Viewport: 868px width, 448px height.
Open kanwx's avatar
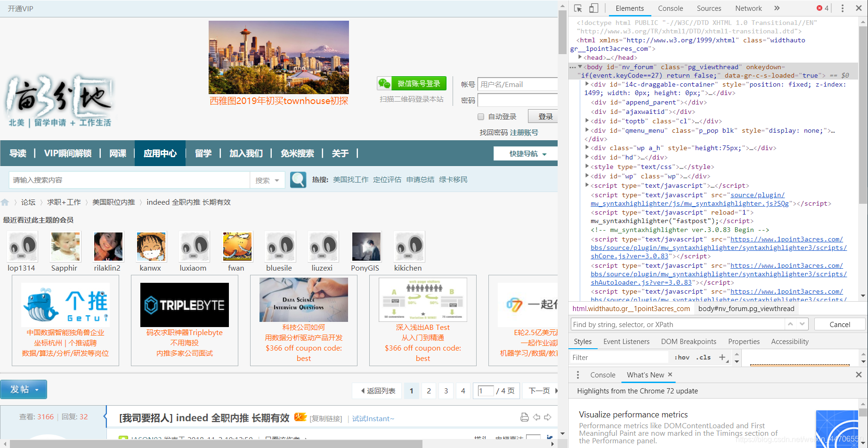click(x=151, y=246)
